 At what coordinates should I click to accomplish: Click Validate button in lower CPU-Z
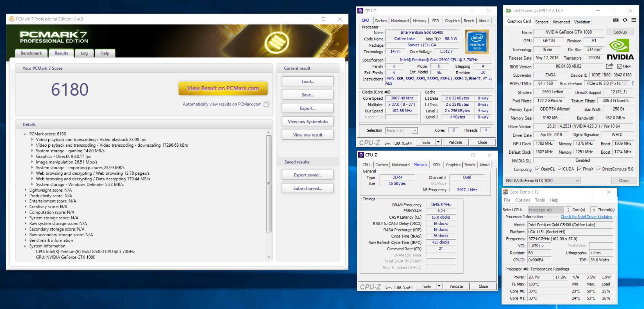pyautogui.click(x=456, y=286)
